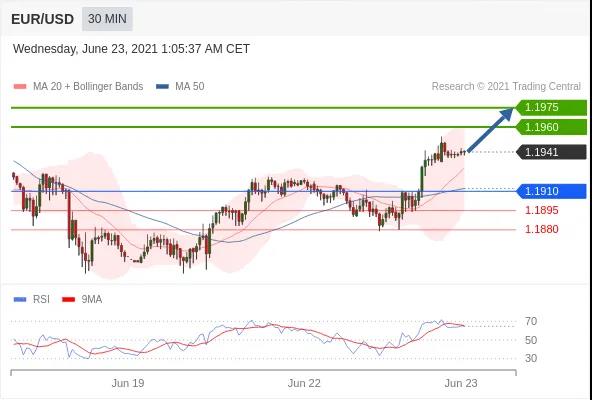Click the 30 MIN timeframe button
The width and height of the screenshot is (592, 400).
[x=107, y=19]
